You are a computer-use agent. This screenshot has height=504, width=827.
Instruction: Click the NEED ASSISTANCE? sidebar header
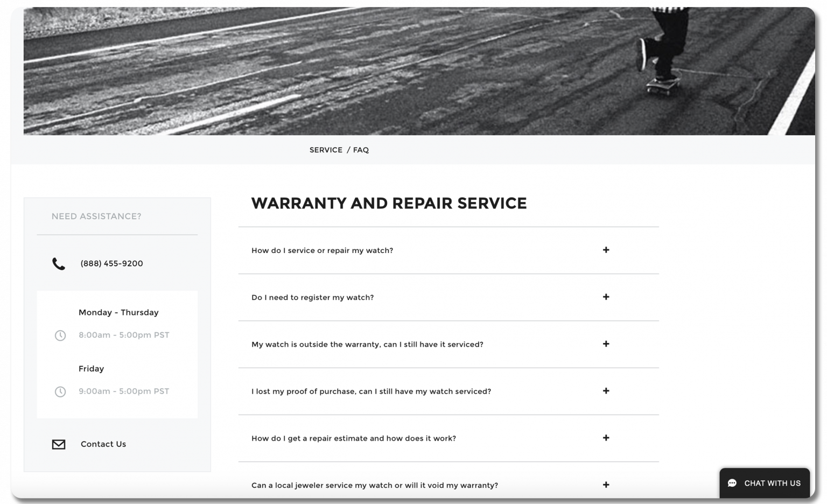point(96,216)
